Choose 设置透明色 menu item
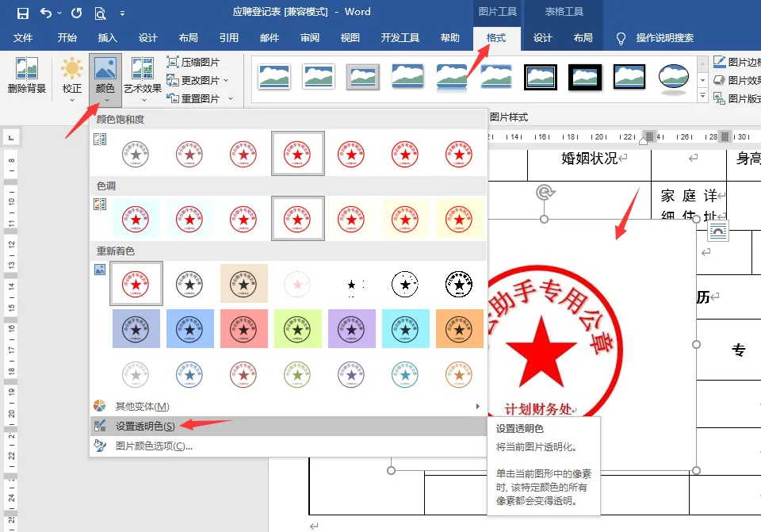Viewport: 761px width, 532px height. pyautogui.click(x=289, y=427)
